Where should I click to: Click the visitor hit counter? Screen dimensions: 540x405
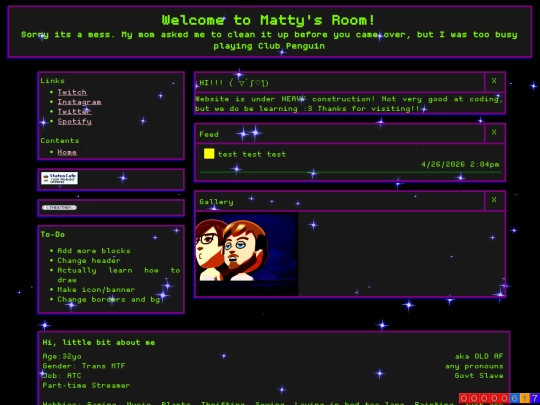[499, 398]
